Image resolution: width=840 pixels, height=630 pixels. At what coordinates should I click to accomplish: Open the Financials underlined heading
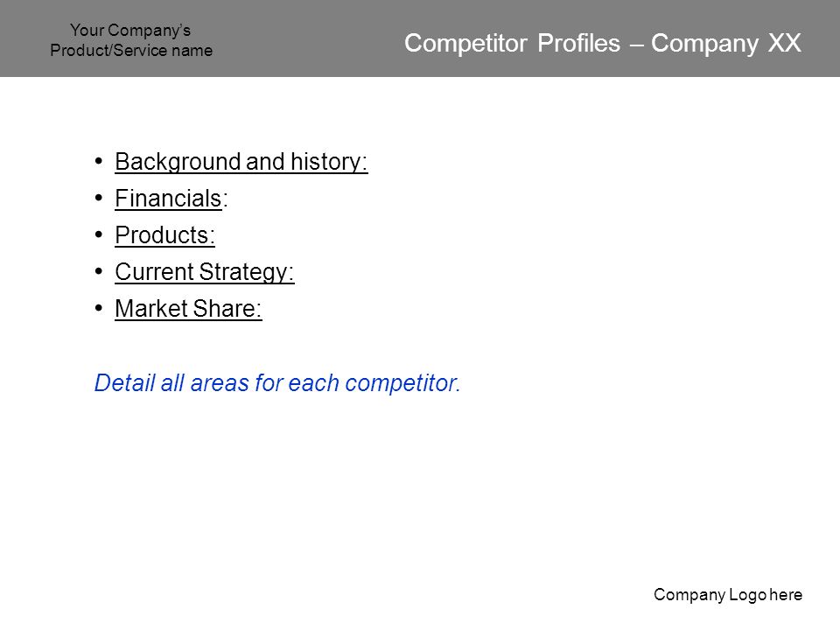pos(168,199)
